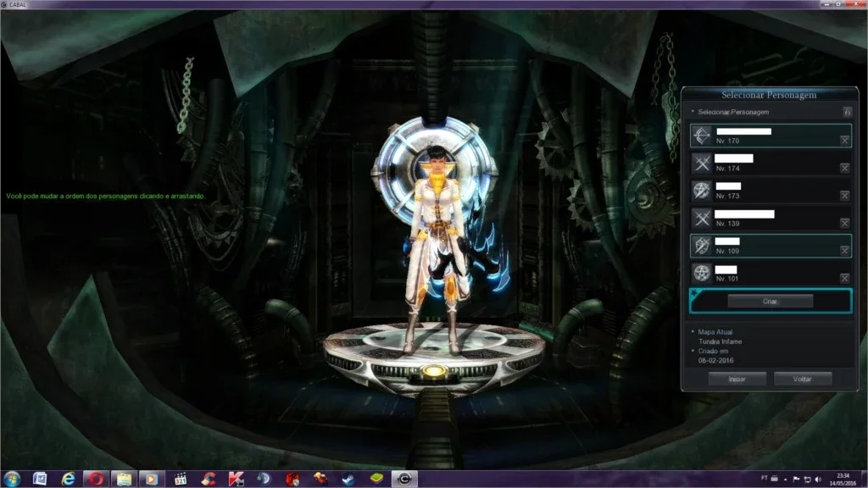This screenshot has width=868, height=488.
Task: Open the network tray icon
Action: (807, 480)
